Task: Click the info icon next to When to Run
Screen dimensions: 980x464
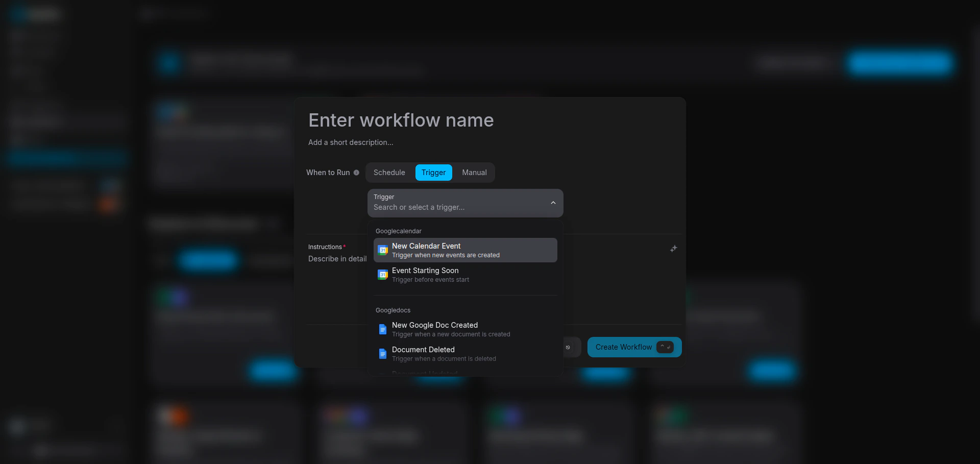Action: 356,173
